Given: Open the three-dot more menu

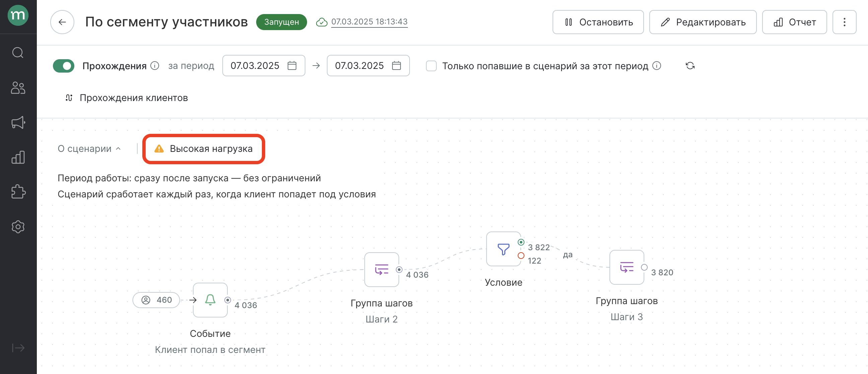Looking at the screenshot, I should click(845, 22).
